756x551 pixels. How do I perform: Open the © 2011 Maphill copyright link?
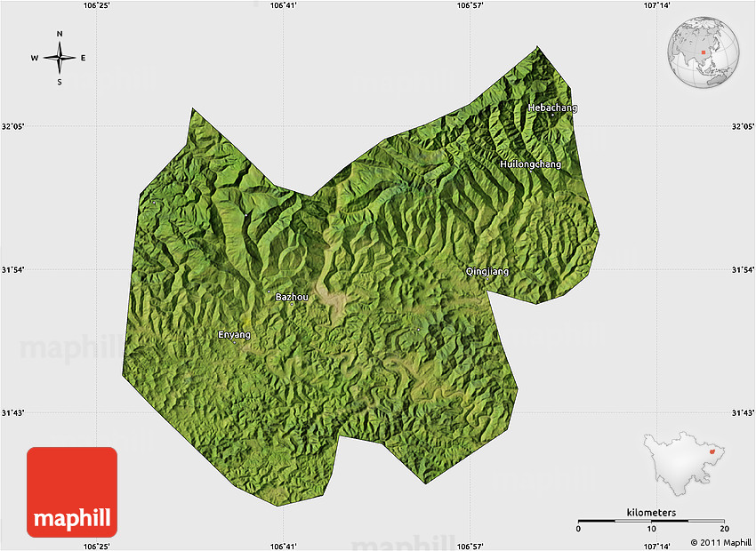720,542
